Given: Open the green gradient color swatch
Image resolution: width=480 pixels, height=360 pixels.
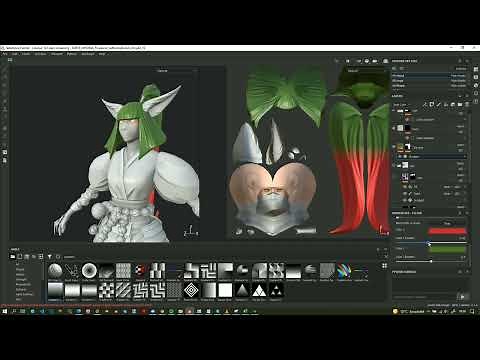Looking at the screenshot, I should [x=447, y=249].
